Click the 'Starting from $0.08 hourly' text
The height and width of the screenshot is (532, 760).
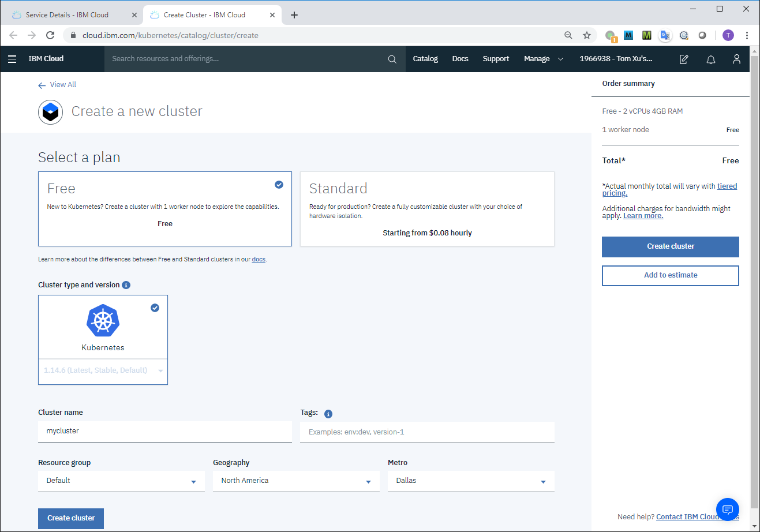[427, 233]
